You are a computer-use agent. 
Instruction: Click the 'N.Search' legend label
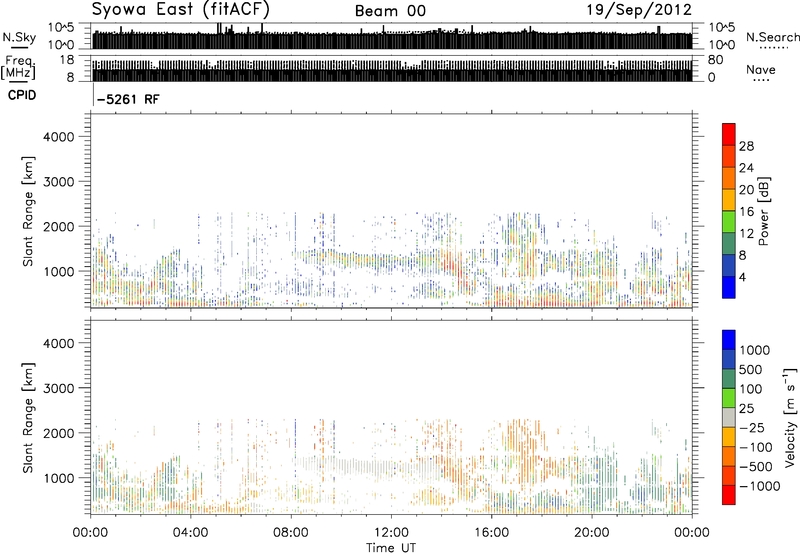(x=772, y=37)
